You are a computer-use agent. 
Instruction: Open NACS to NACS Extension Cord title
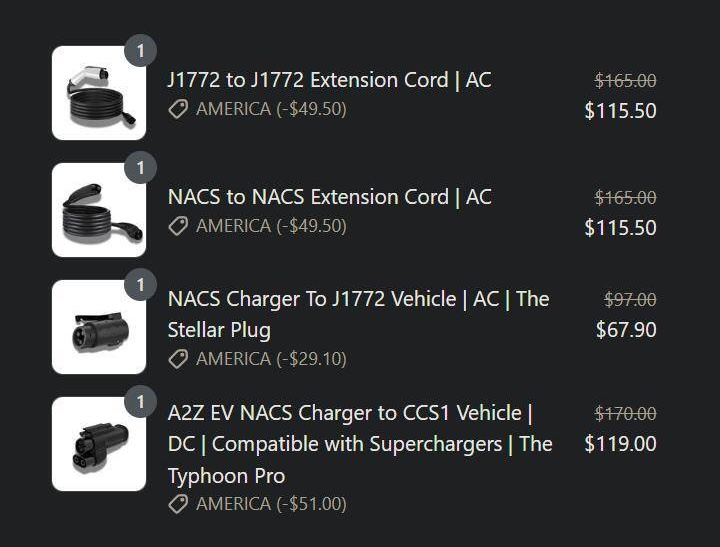point(329,197)
